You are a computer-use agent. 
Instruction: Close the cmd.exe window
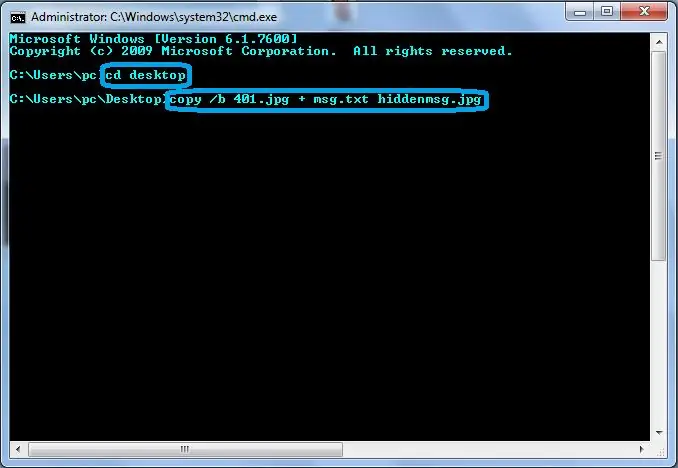[x=644, y=12]
